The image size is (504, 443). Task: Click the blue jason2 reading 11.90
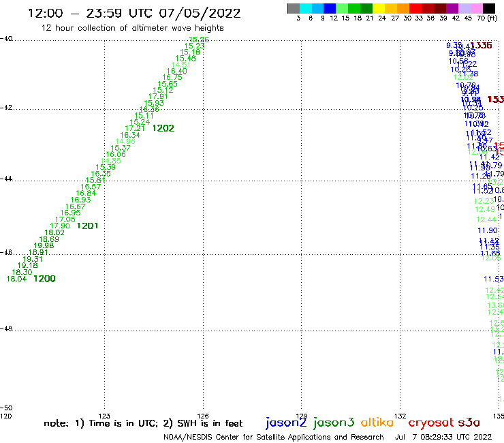(488, 230)
